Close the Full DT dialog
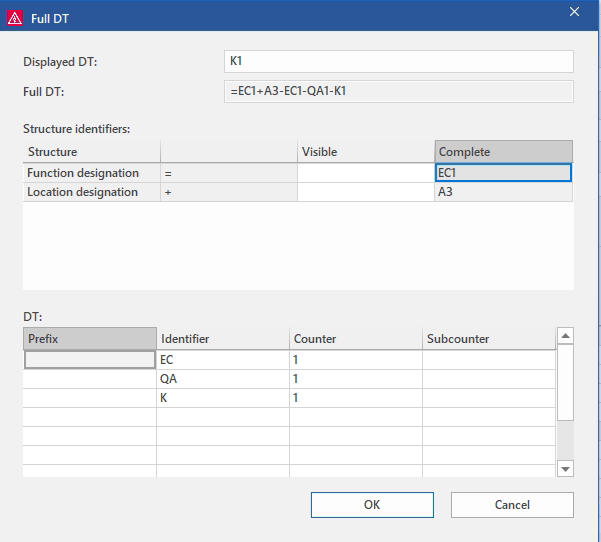Viewport: 601px width, 542px height. (574, 12)
